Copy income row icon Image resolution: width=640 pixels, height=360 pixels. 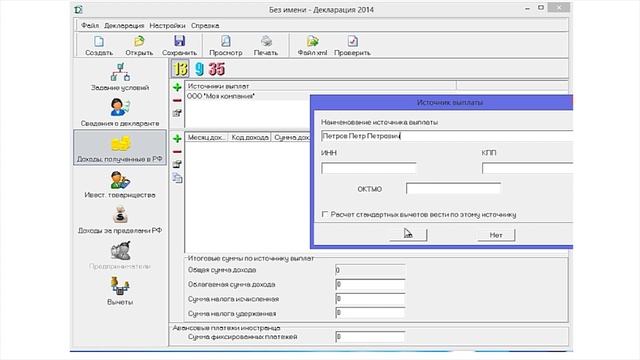point(177,178)
